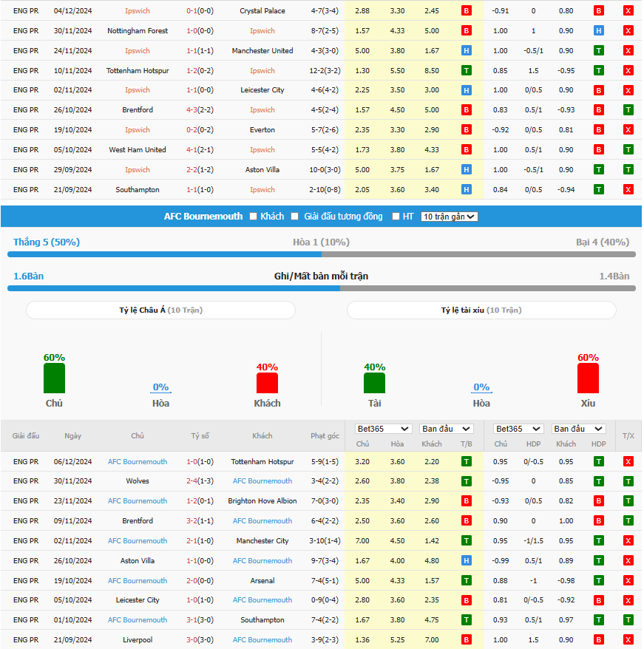Click the 'Thắng 5 (50%)' label

tap(47, 242)
